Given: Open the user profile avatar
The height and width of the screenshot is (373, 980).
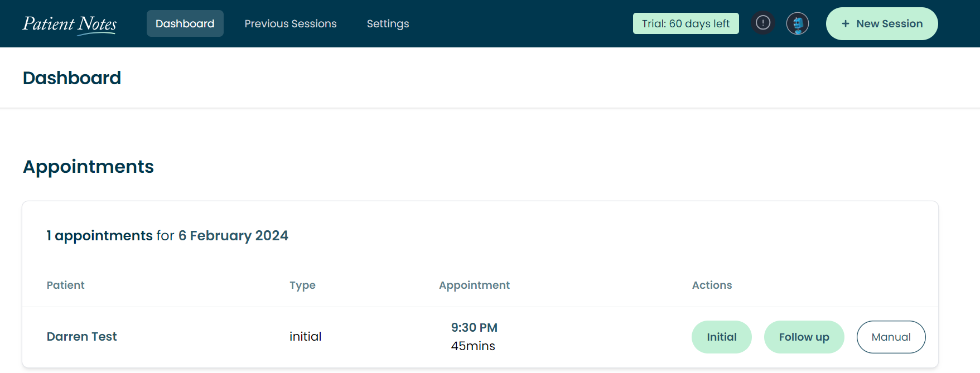Looking at the screenshot, I should tap(798, 23).
